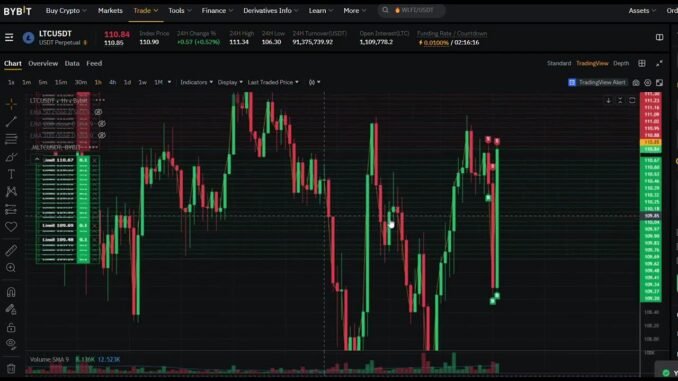The image size is (678, 381).
Task: Collapse the chart with shrink arrows icon
Action: click(x=659, y=63)
